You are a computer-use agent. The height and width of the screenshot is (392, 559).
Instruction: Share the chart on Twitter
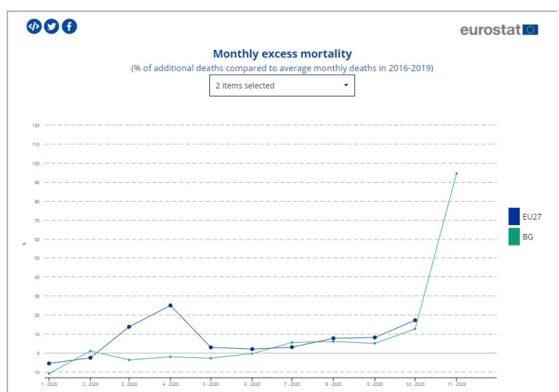tap(51, 26)
